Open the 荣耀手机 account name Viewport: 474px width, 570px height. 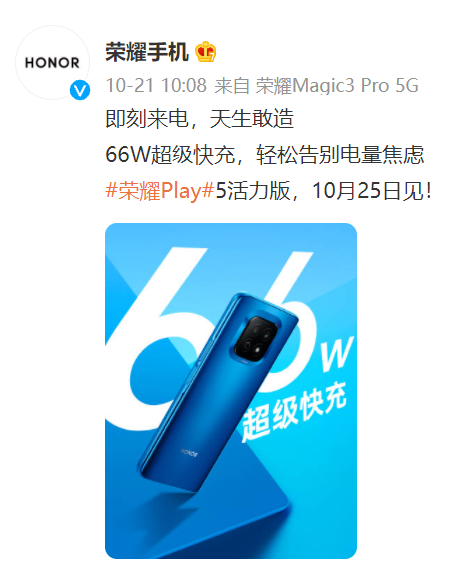click(x=147, y=52)
